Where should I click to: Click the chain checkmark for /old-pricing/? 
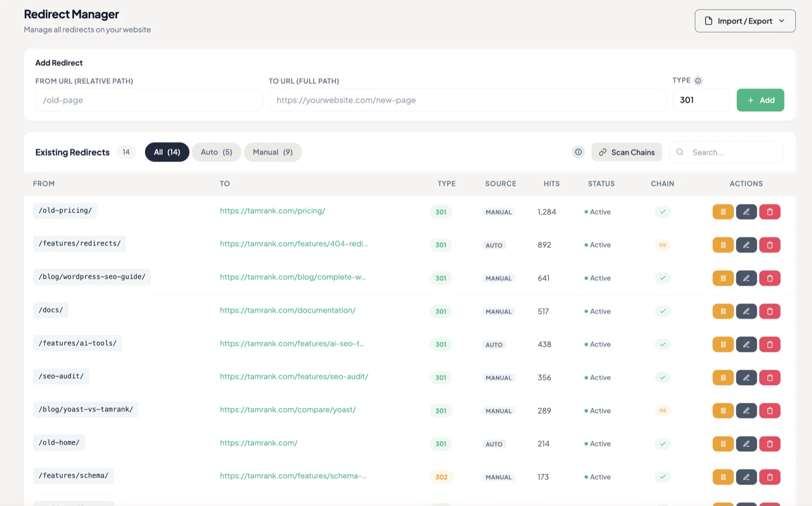pos(662,212)
